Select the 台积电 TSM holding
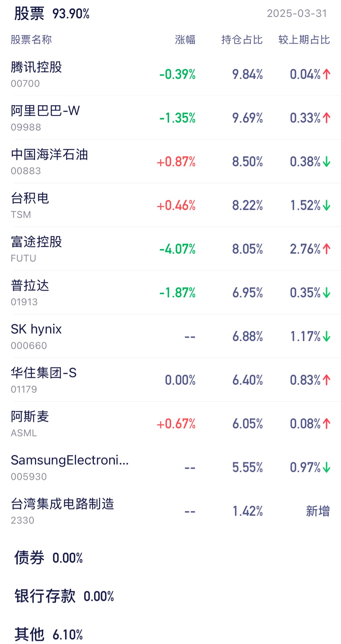Viewport: 341px width, 644px height. point(170,205)
